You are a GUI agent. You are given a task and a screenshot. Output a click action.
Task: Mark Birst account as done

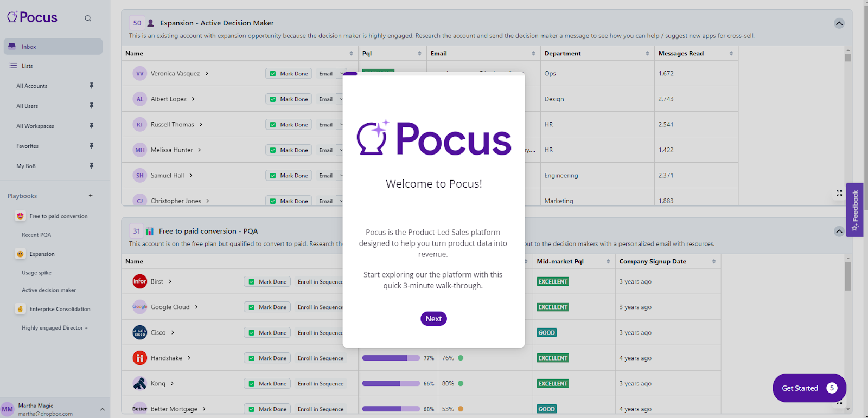(267, 281)
